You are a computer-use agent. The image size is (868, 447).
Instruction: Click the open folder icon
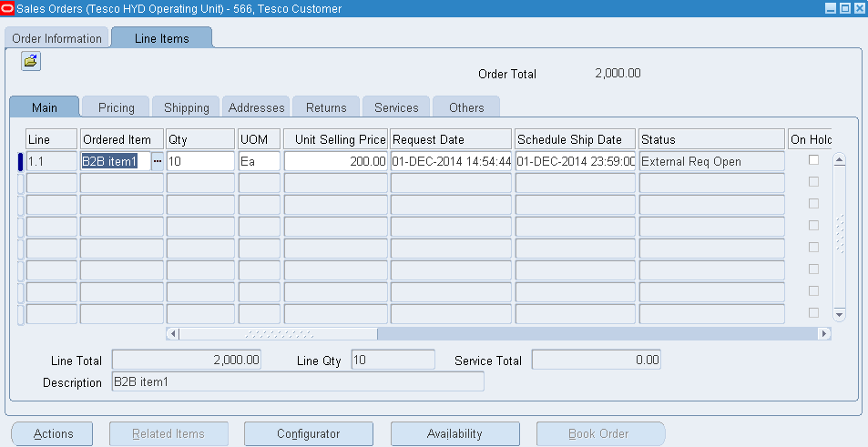click(31, 61)
